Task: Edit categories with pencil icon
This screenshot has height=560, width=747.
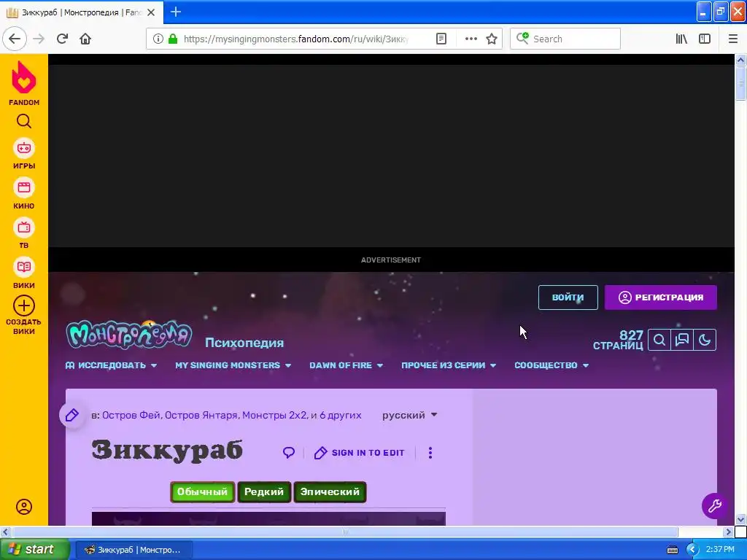Action: 72,415
